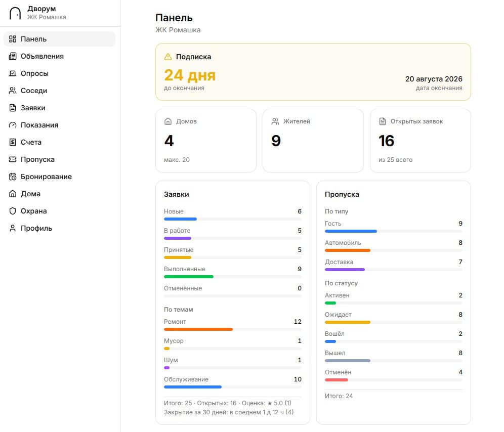504x432 pixels.
Task: Click the Мусор topic label
Action: point(174,341)
